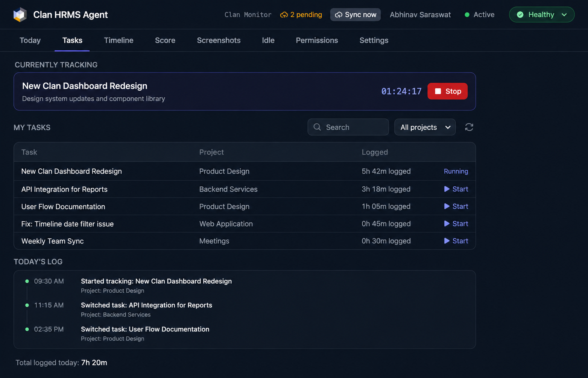Open the Permissions tab
Screen dimensions: 588x378
pos(317,40)
